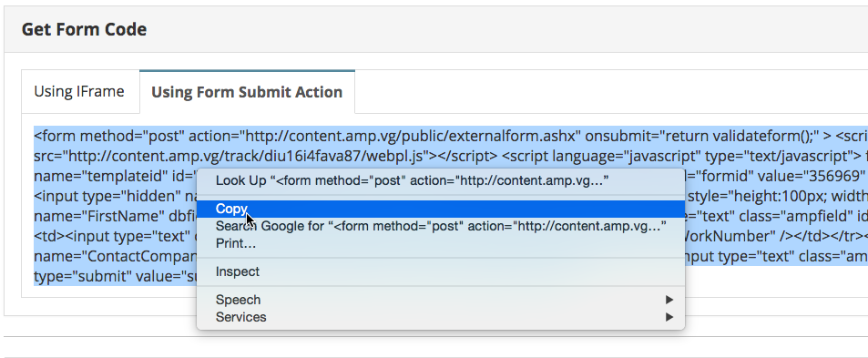Viewport: 868px width, 358px height.
Task: Pick Inspect from the context menu
Action: 441,271
